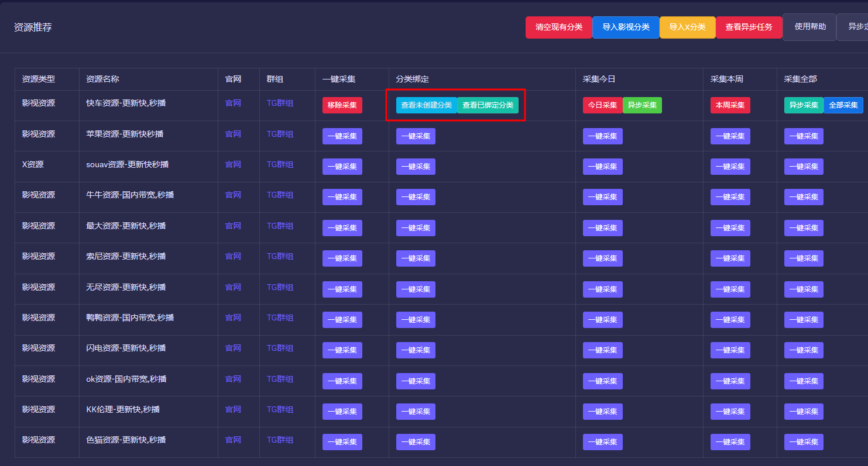Click blue 全部采集 button for 快车资源
Screen dimensions: 868x466
(x=843, y=105)
